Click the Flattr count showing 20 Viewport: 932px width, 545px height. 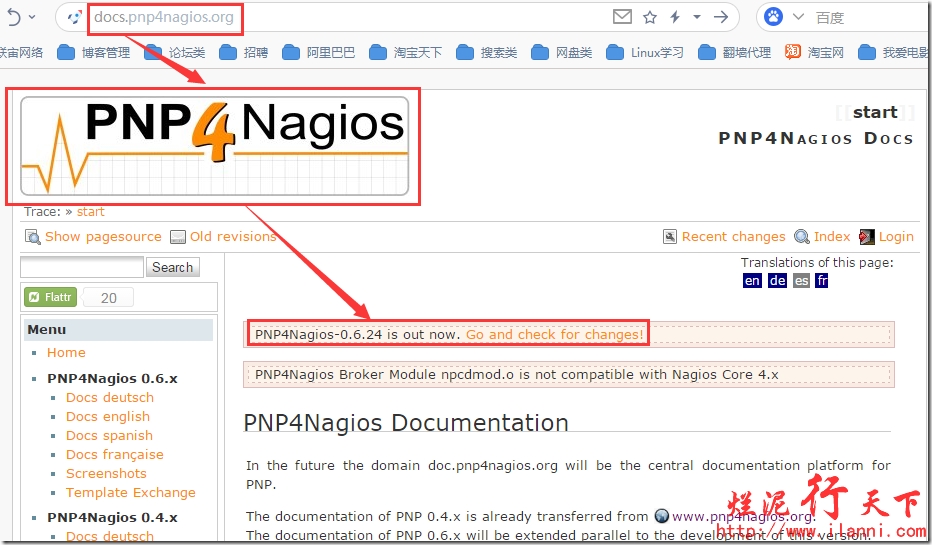coord(108,297)
